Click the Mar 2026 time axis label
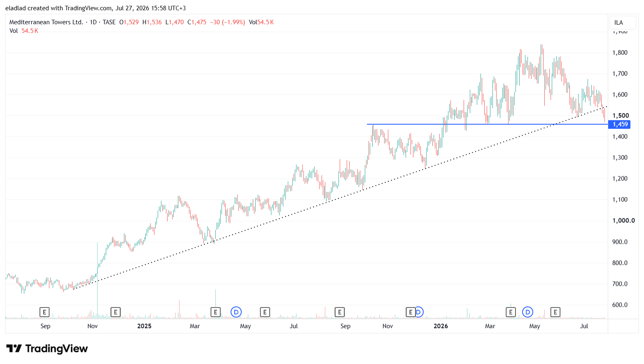644x364 pixels. [x=490, y=326]
